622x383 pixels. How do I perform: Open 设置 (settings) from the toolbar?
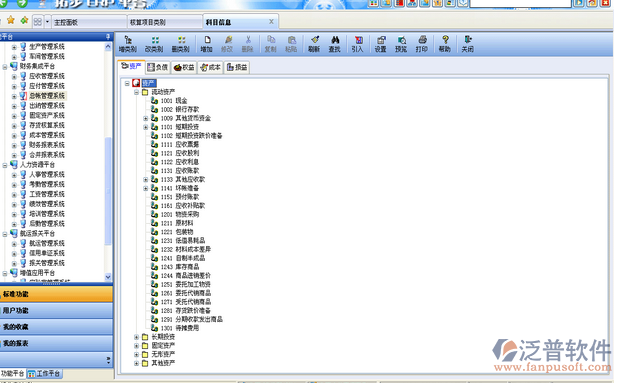coord(380,44)
